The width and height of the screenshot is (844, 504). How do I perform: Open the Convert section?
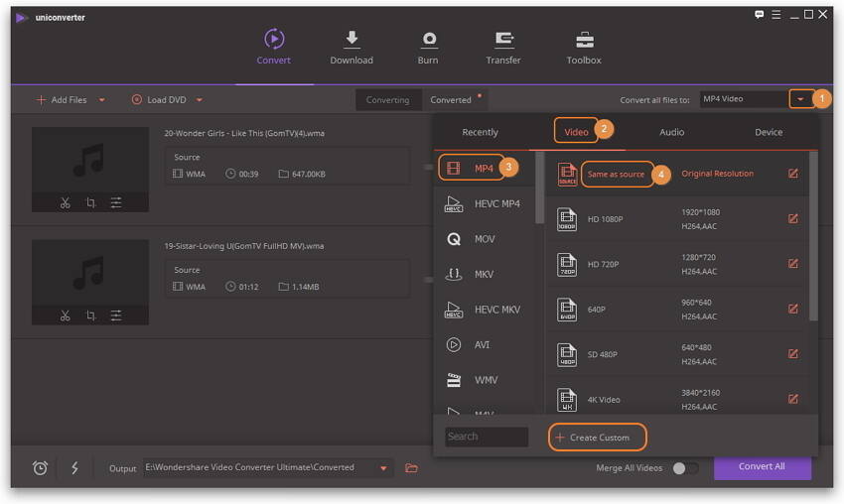point(273,48)
